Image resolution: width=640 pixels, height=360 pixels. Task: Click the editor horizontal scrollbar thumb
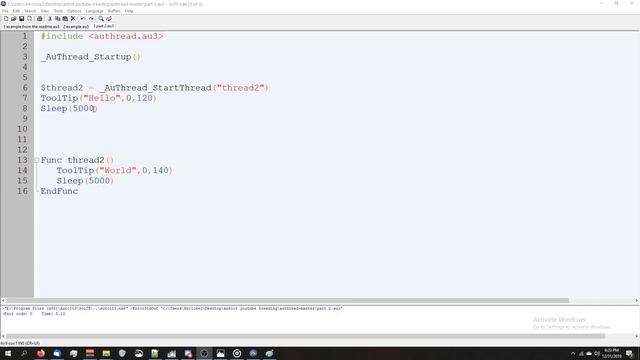click(x=288, y=300)
